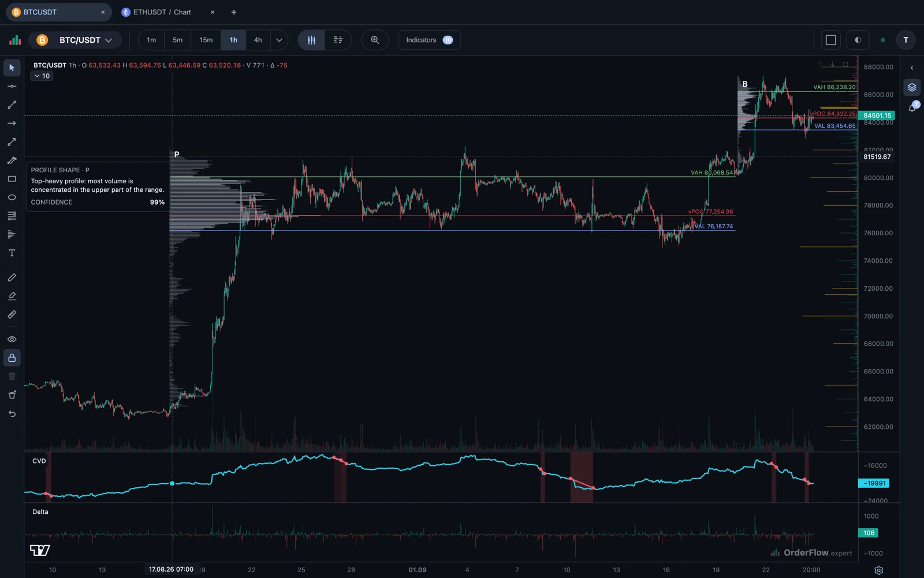Select the pencil freehand tool

(x=12, y=277)
